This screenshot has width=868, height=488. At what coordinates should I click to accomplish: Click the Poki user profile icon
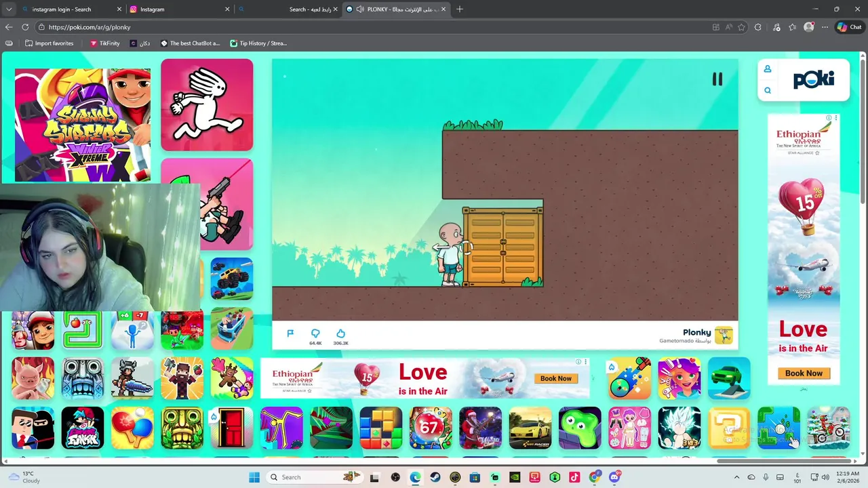point(768,69)
